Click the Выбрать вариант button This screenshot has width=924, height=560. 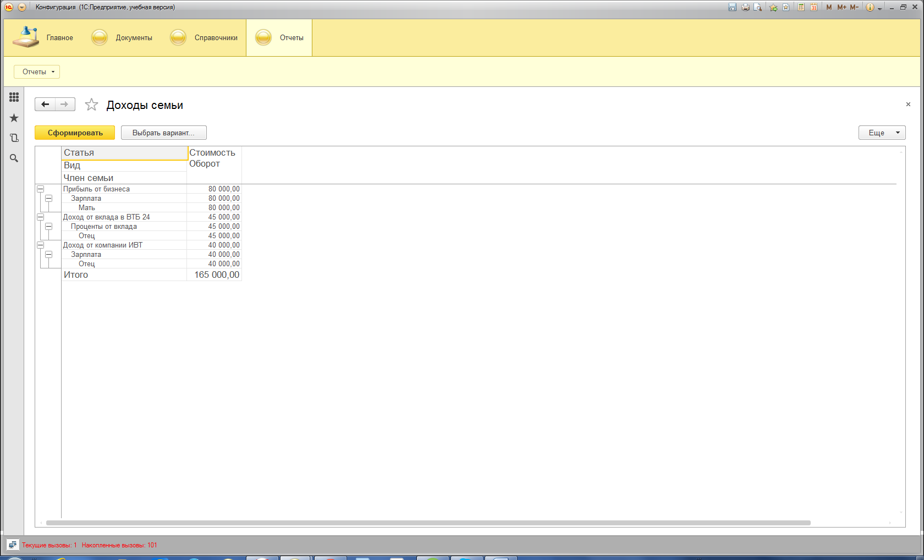point(163,133)
